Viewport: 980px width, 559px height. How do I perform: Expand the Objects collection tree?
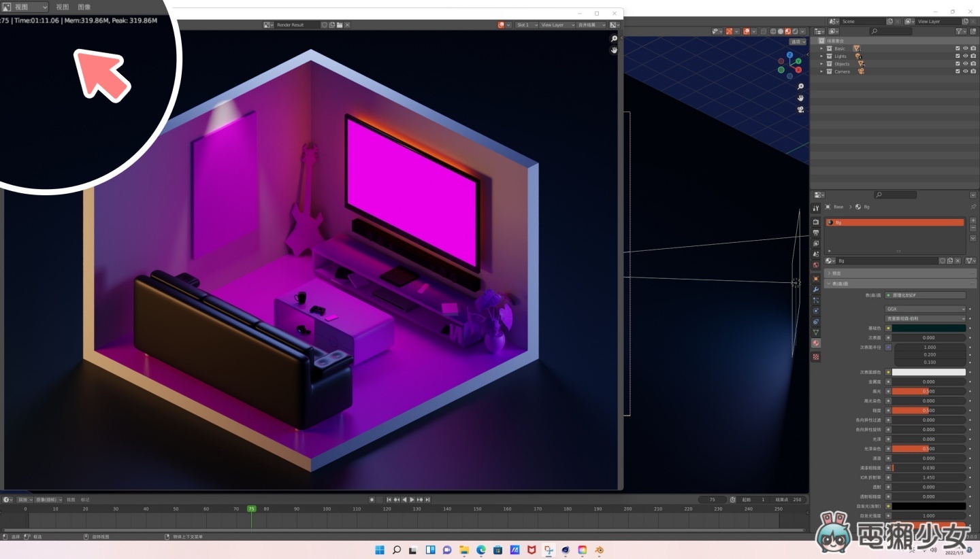[x=821, y=64]
